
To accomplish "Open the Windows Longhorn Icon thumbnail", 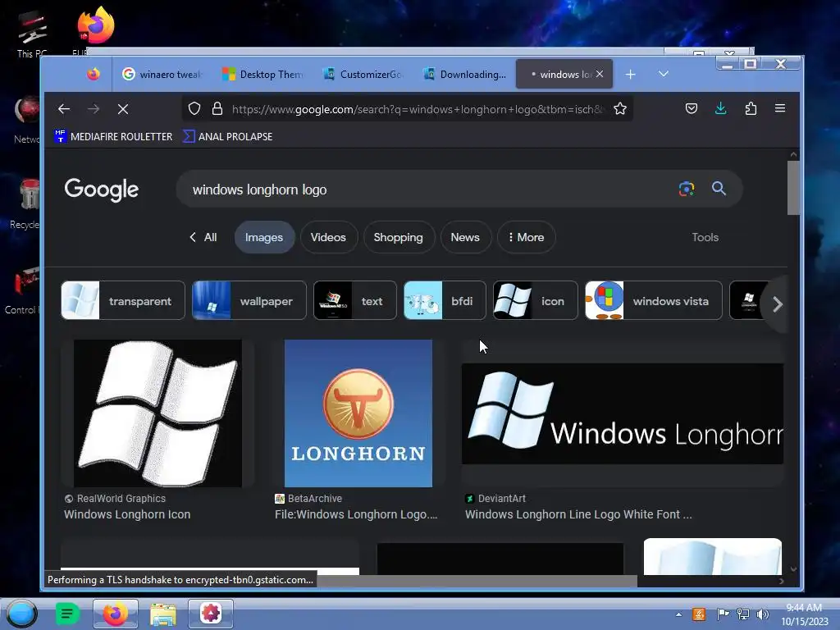I will coord(157,413).
